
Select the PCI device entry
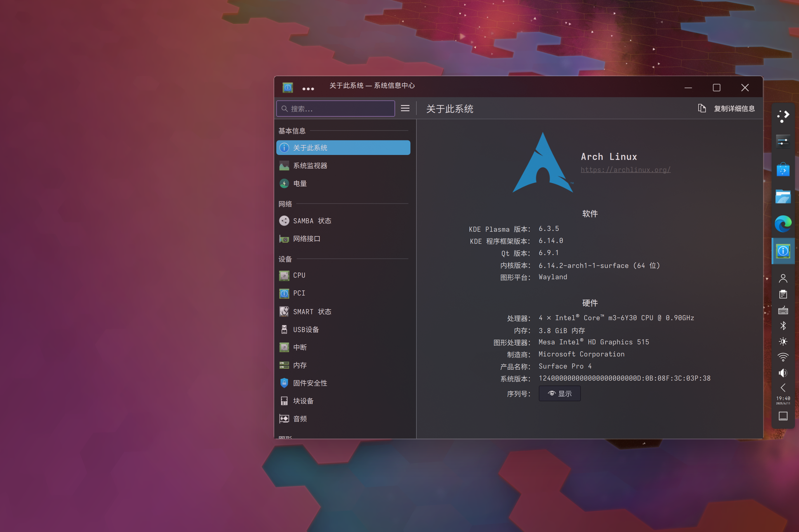point(343,293)
